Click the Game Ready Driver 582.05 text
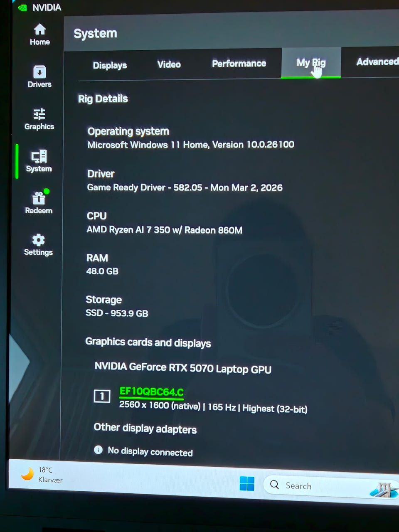Screen dimensions: 399x532 coord(185,187)
